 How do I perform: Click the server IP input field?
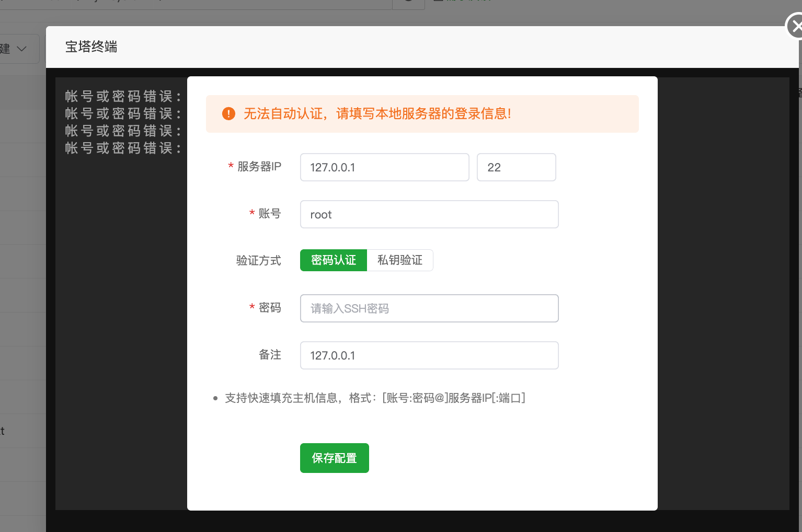(384, 167)
